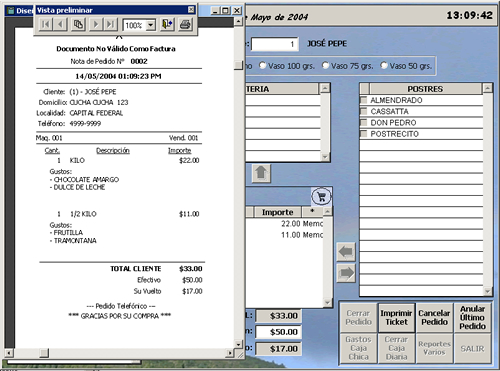
Task: Check the DON PEDRO dessert checkbox
Action: tap(364, 122)
